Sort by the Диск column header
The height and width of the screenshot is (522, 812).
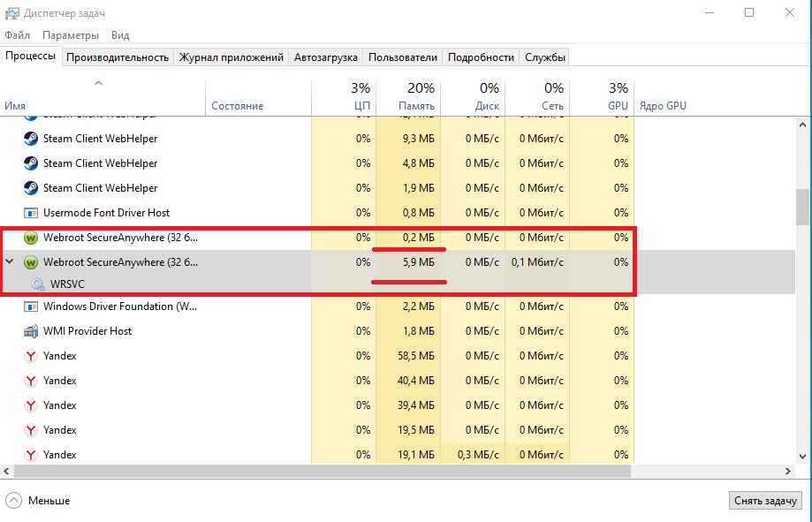473,97
